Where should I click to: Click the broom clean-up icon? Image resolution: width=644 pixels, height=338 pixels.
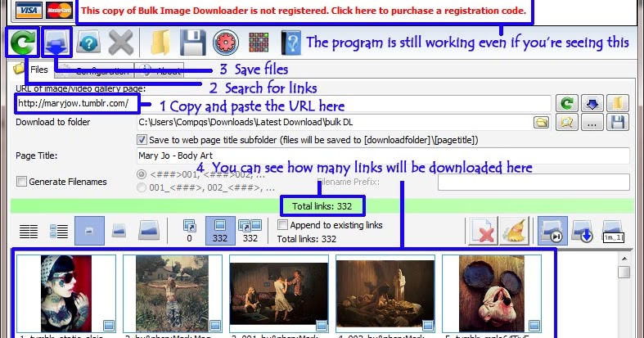pyautogui.click(x=513, y=232)
